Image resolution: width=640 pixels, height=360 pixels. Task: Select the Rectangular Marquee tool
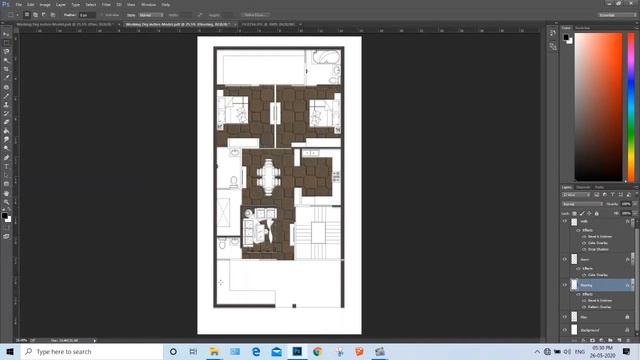(6, 43)
